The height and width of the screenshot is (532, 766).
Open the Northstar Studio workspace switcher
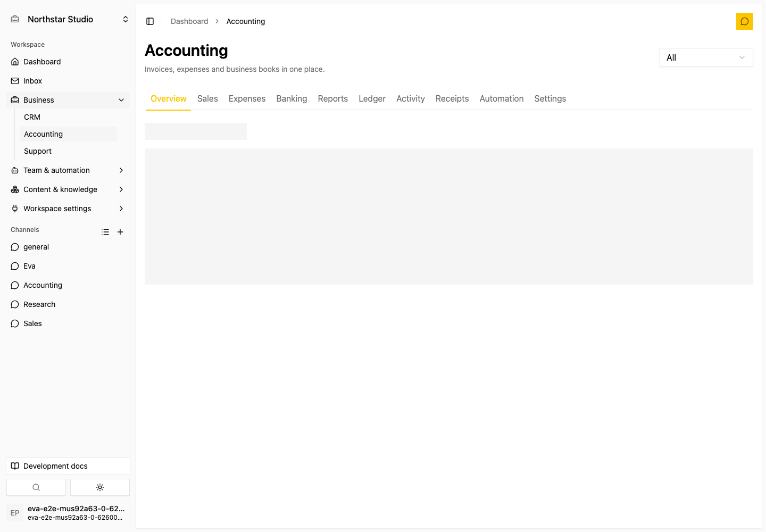click(x=69, y=19)
